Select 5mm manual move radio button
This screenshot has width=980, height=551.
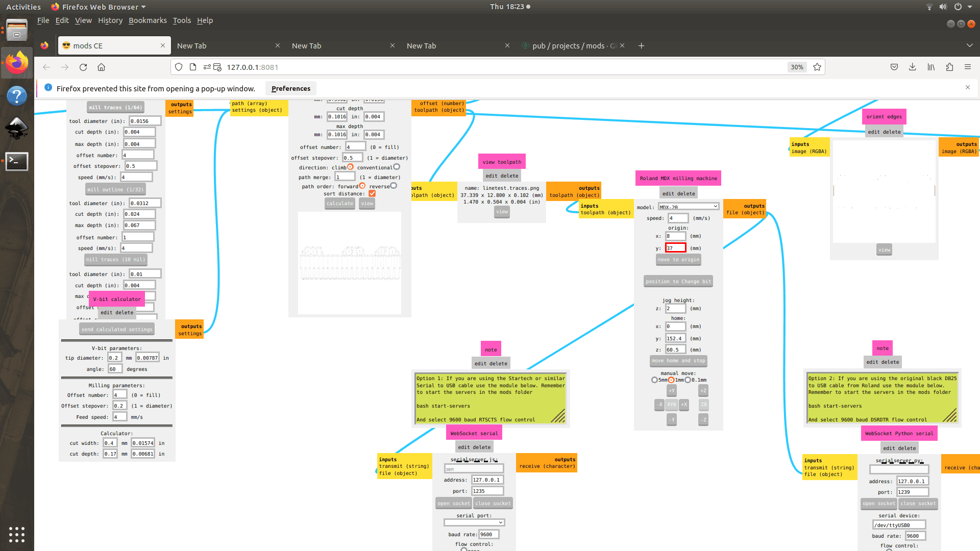click(654, 380)
